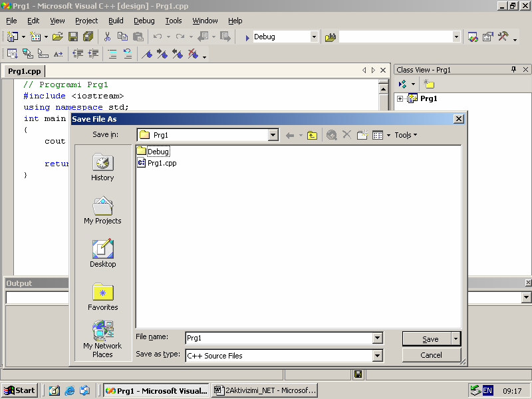Open the File menu

tap(11, 21)
